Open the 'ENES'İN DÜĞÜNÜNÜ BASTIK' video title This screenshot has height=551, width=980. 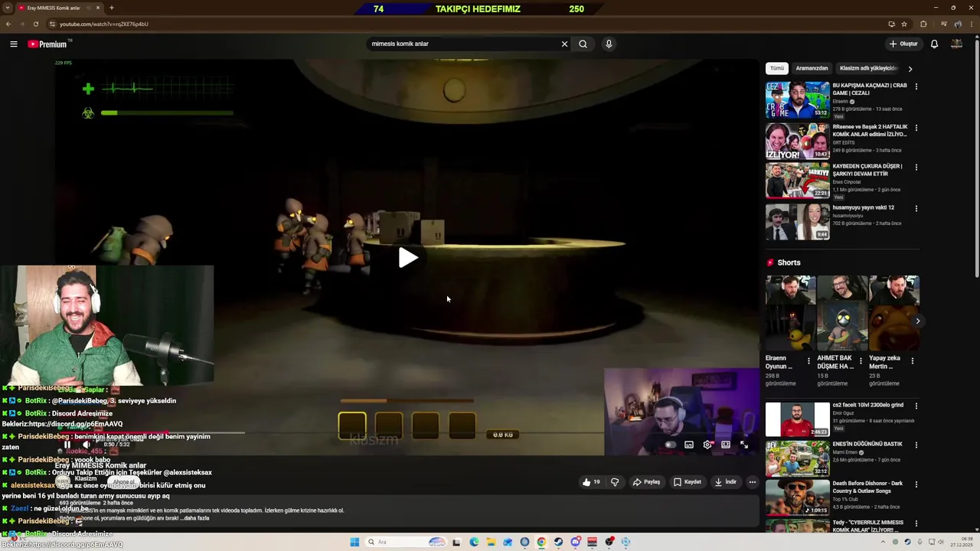(867, 444)
